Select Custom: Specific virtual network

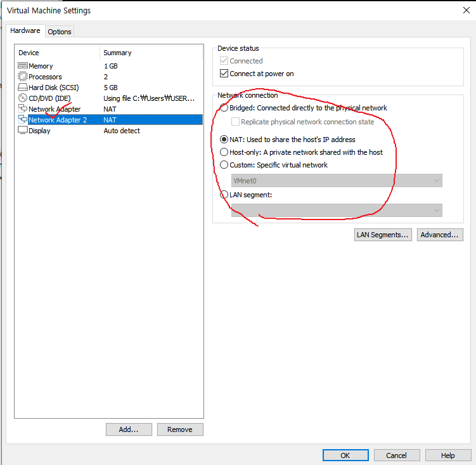224,165
